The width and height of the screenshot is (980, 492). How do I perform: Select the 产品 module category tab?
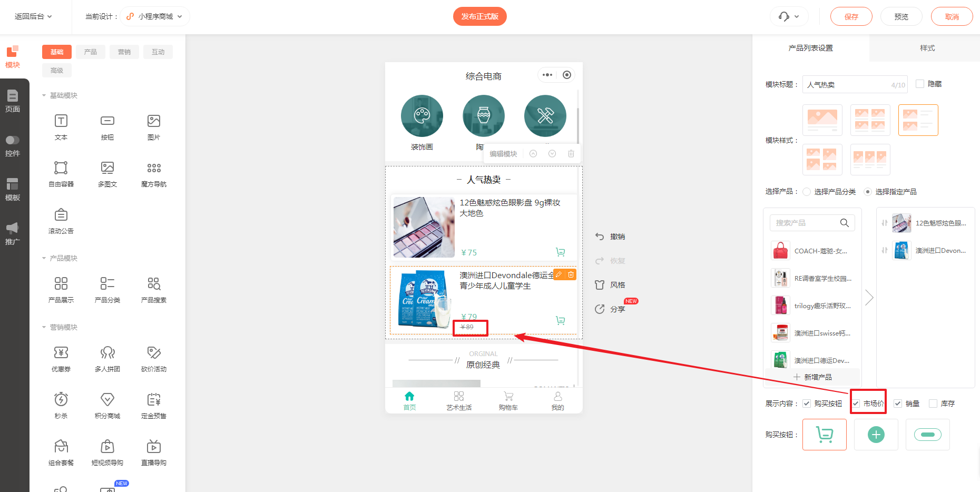[x=91, y=52]
